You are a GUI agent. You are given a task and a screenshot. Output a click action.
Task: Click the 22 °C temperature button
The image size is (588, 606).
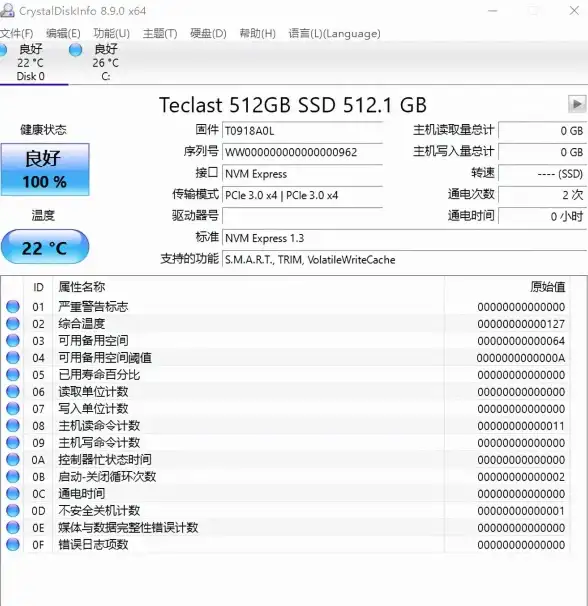point(45,247)
